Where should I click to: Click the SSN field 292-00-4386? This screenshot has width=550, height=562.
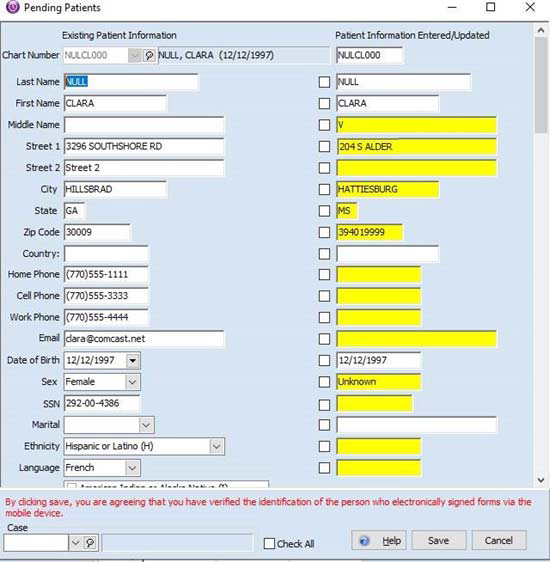(102, 403)
